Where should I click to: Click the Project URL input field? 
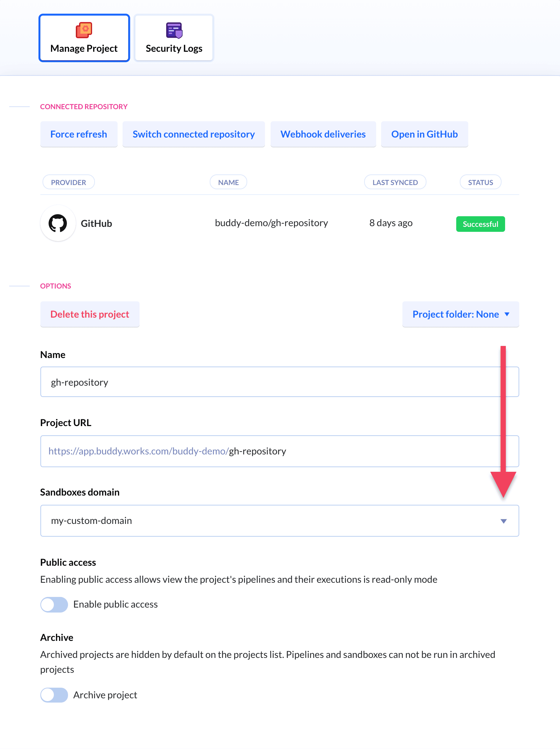[x=354, y=451]
